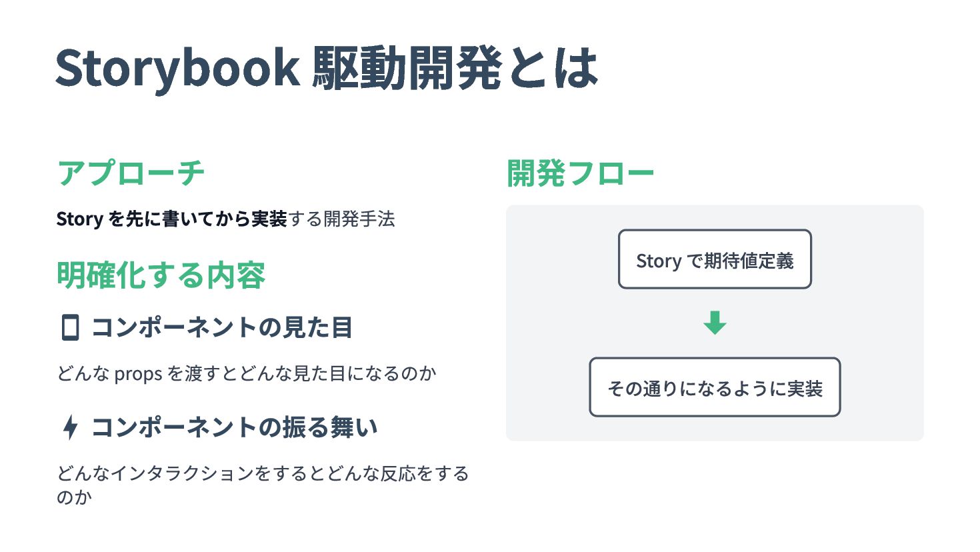
Task: Click the word "props" in the description
Action: 138,374
